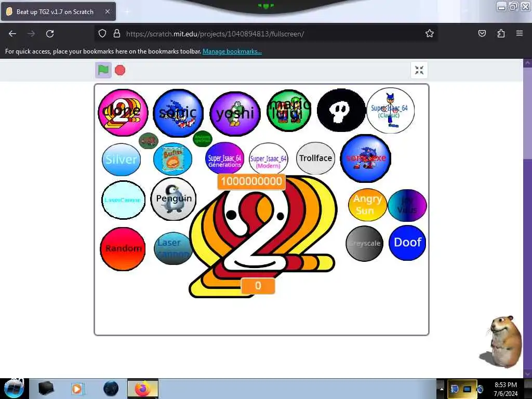Image resolution: width=532 pixels, height=399 pixels.
Task: Click the green flag to start project
Action: (x=103, y=70)
